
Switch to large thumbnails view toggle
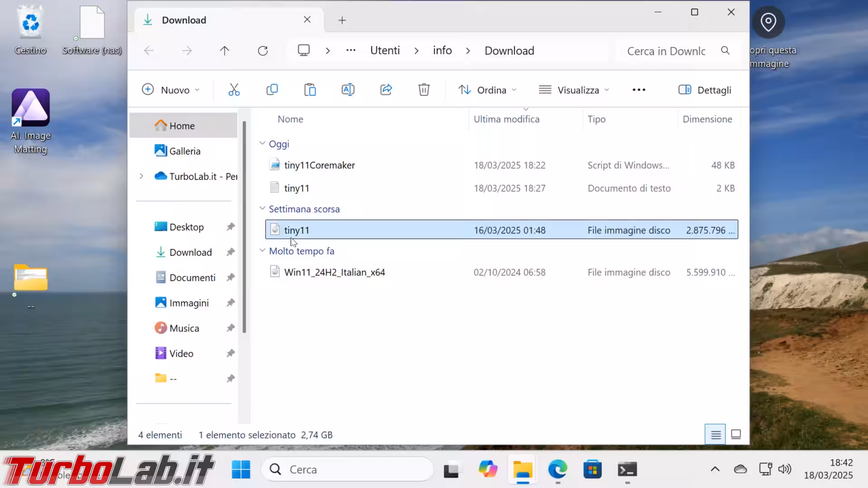pyautogui.click(x=736, y=435)
